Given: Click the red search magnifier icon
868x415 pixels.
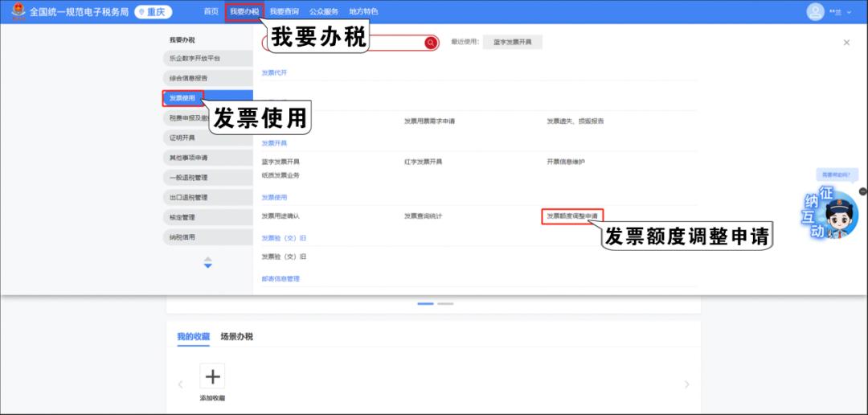Looking at the screenshot, I should coord(431,43).
